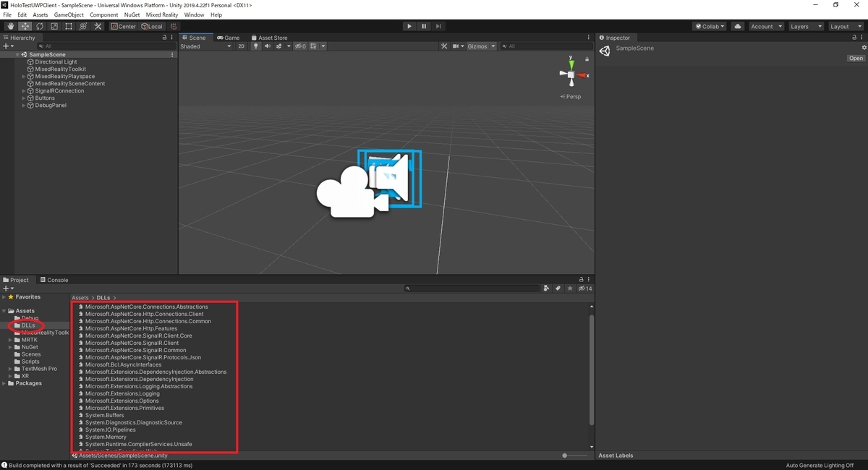Screen dimensions: 868x470
Task: Click Project create plus button
Action: tap(8, 289)
